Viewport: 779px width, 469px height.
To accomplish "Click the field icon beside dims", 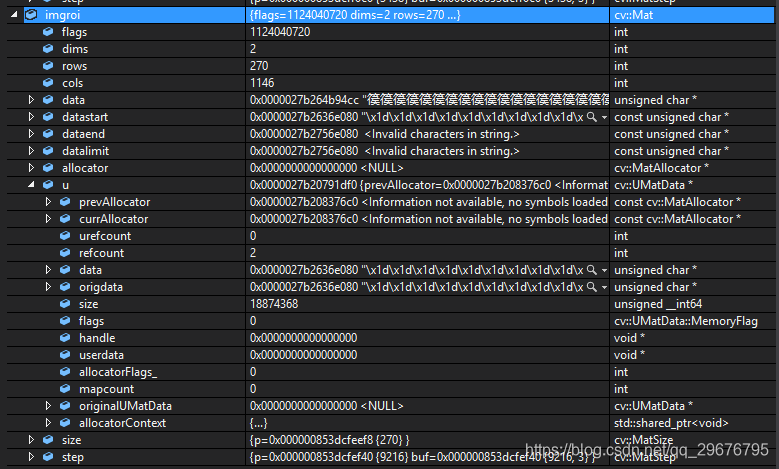I will pyautogui.click(x=48, y=49).
